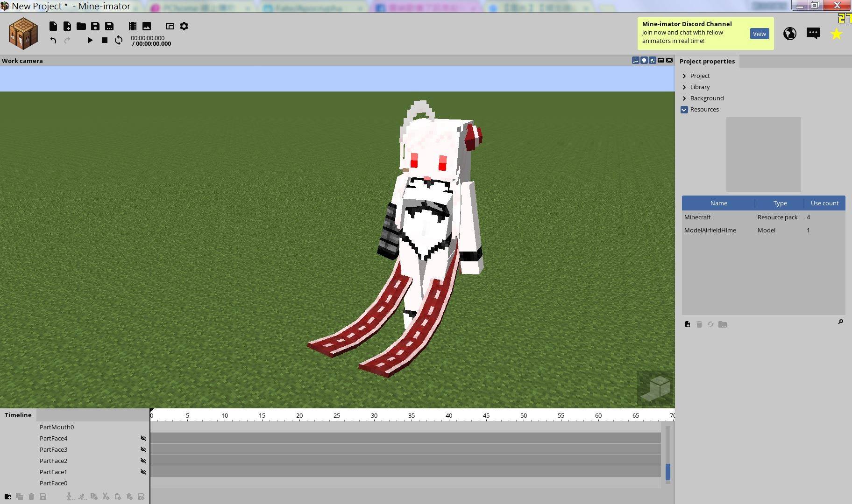Screen dimensions: 852x504
Task: Open settings with the gear icon
Action: point(184,26)
